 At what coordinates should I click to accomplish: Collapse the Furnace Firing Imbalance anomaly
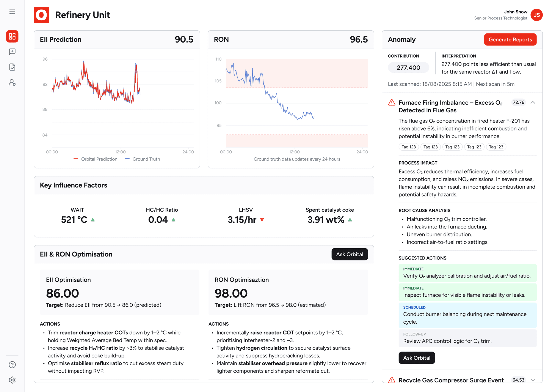tap(533, 103)
